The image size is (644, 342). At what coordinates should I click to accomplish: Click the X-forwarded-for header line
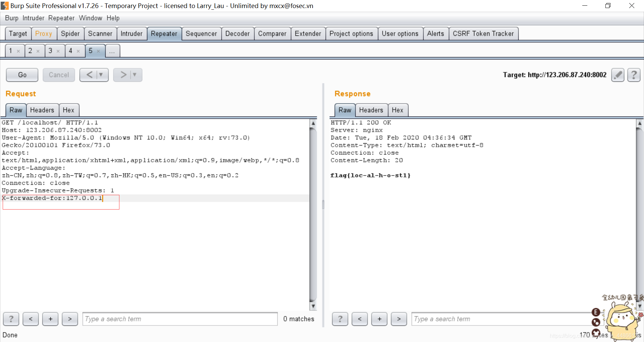pos(52,198)
